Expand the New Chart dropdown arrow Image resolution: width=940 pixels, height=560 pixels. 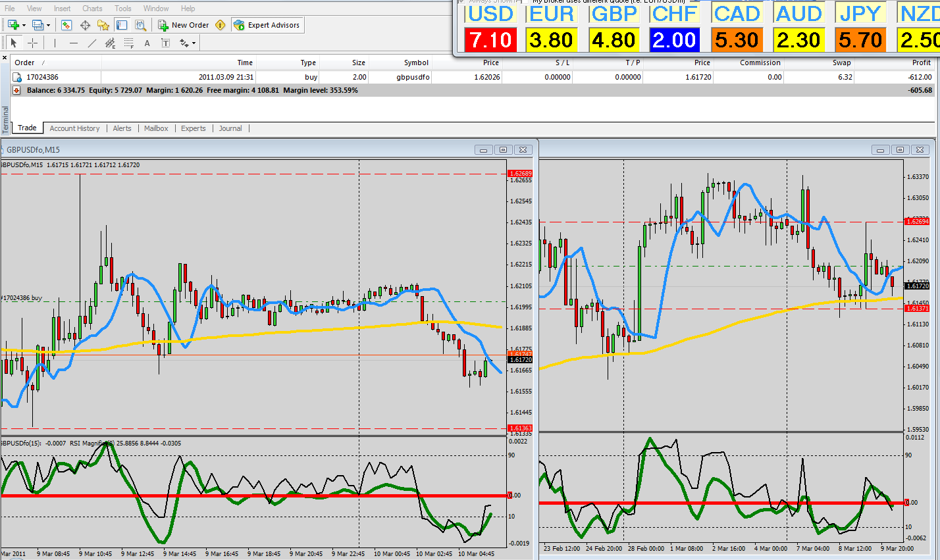pyautogui.click(x=24, y=25)
